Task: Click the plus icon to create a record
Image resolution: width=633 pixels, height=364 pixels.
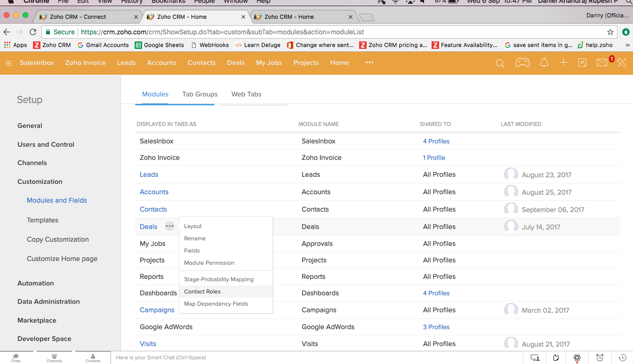Action: point(563,63)
